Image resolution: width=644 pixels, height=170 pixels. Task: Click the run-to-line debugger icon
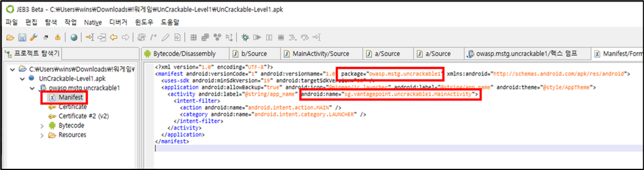[x=317, y=37]
